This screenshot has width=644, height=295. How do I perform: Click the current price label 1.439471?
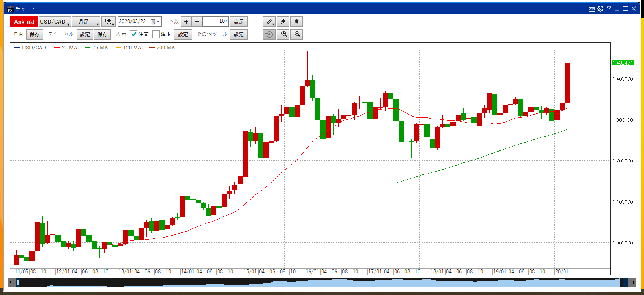pyautogui.click(x=622, y=63)
